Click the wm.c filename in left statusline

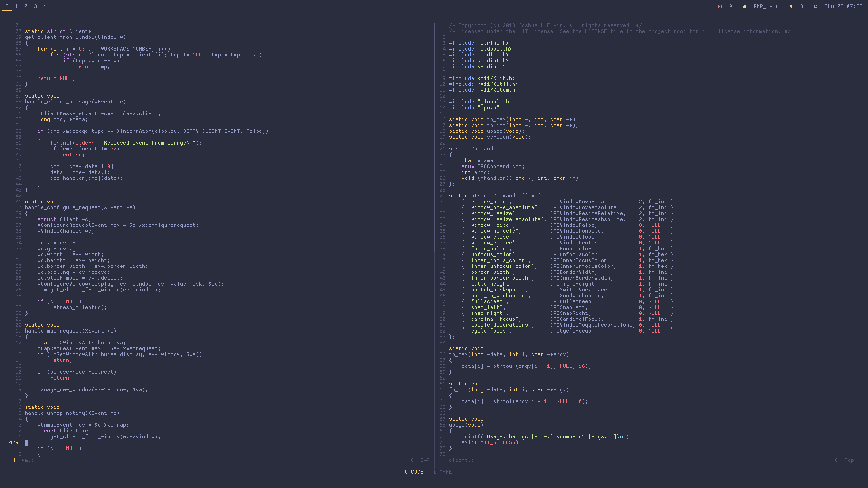pos(28,460)
